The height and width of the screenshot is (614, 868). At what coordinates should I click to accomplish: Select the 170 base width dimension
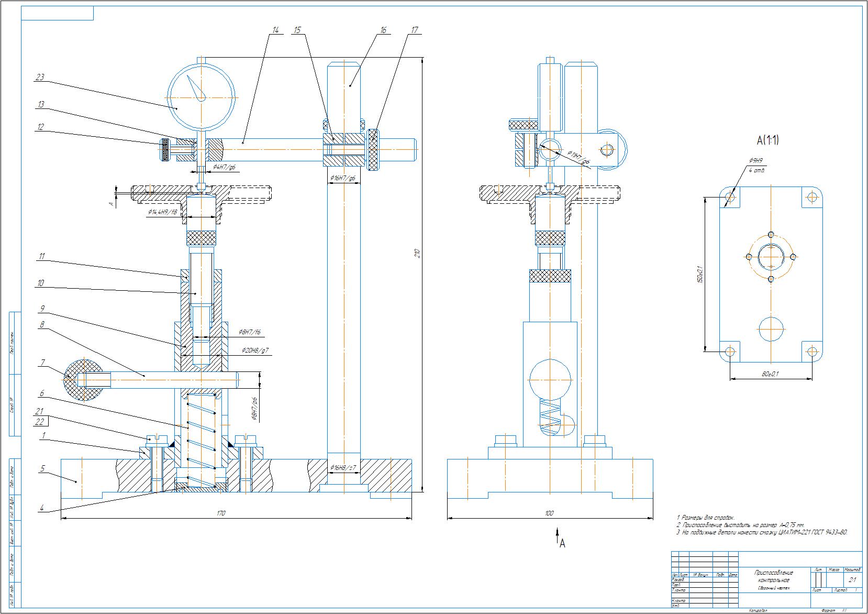(221, 513)
